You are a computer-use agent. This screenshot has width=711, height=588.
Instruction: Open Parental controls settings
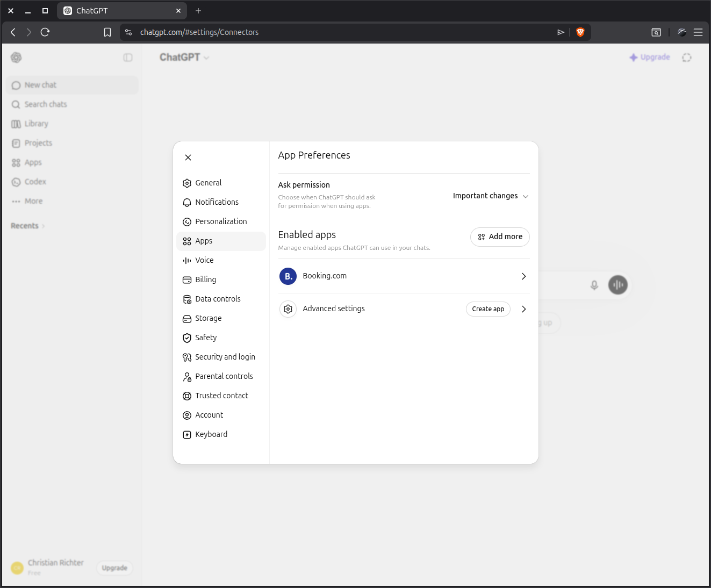click(221, 376)
